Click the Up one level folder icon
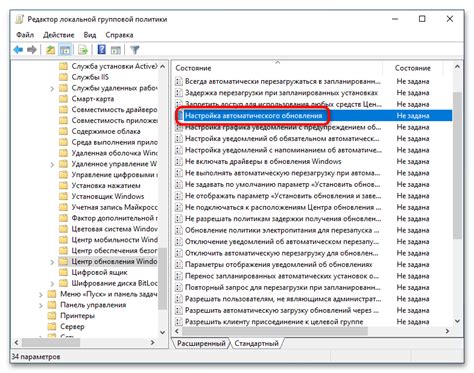Image resolution: width=474 pixels, height=373 pixels. pyautogui.click(x=50, y=50)
